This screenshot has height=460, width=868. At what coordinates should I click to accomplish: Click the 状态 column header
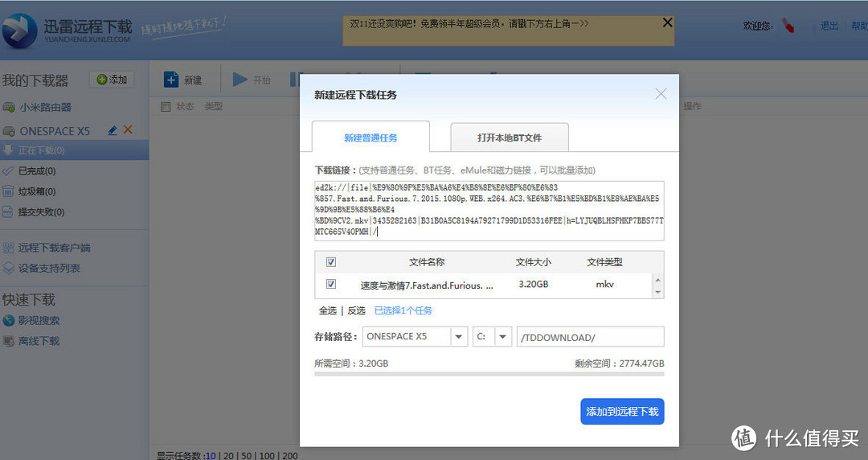tap(185, 106)
